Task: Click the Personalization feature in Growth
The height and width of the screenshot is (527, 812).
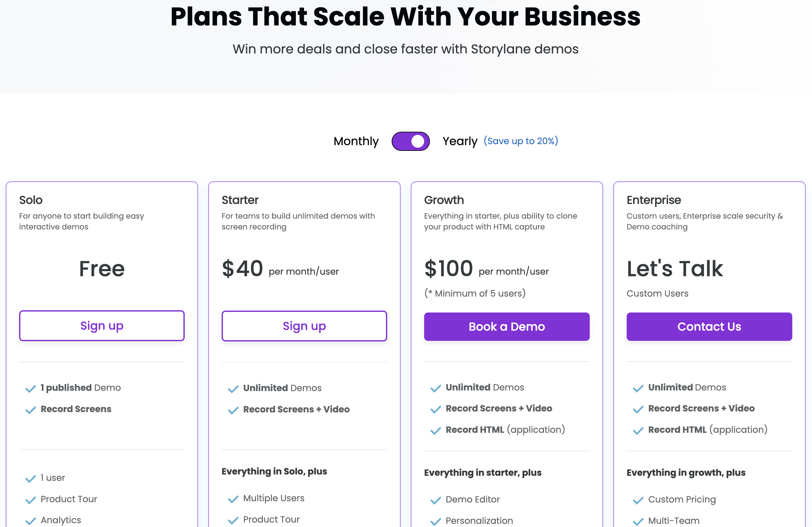Action: (479, 521)
